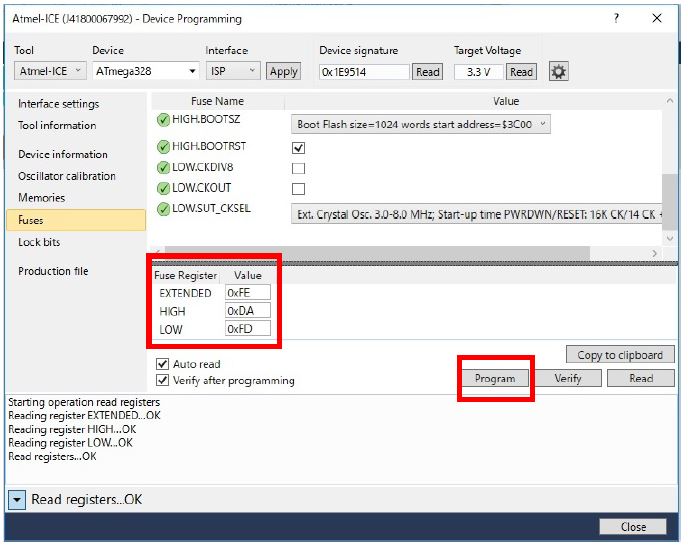Enable the LOW.CKDIV8 checkbox

(x=298, y=168)
